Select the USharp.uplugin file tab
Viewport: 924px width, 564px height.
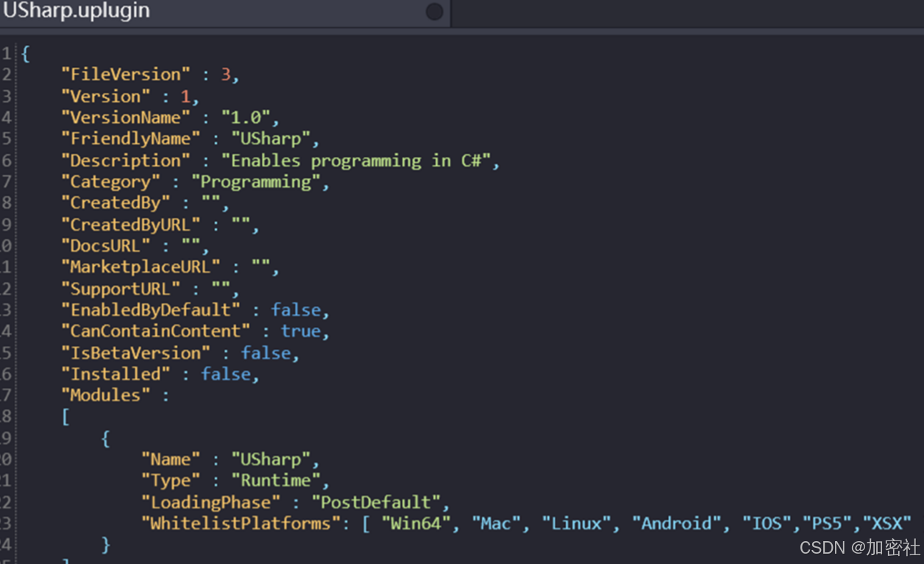224,12
